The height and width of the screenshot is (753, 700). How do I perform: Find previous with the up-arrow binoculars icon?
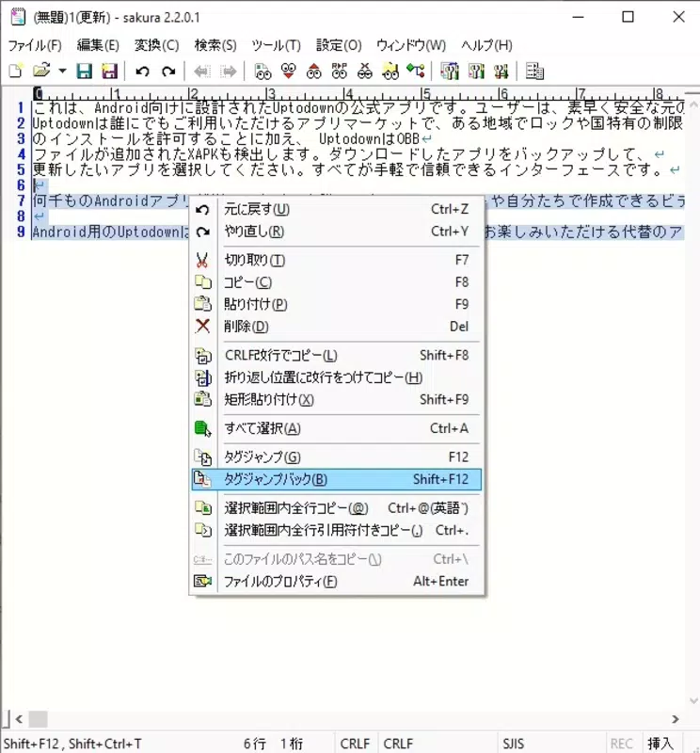(x=314, y=72)
